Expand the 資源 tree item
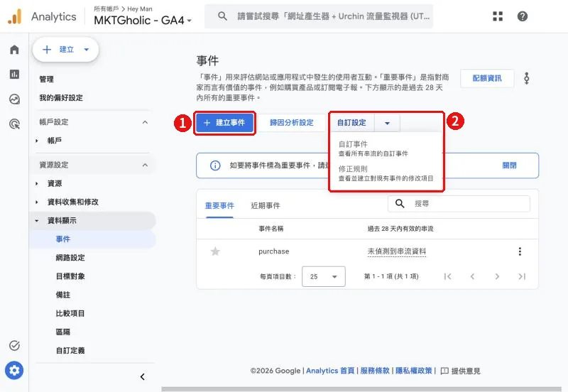 click(37, 184)
